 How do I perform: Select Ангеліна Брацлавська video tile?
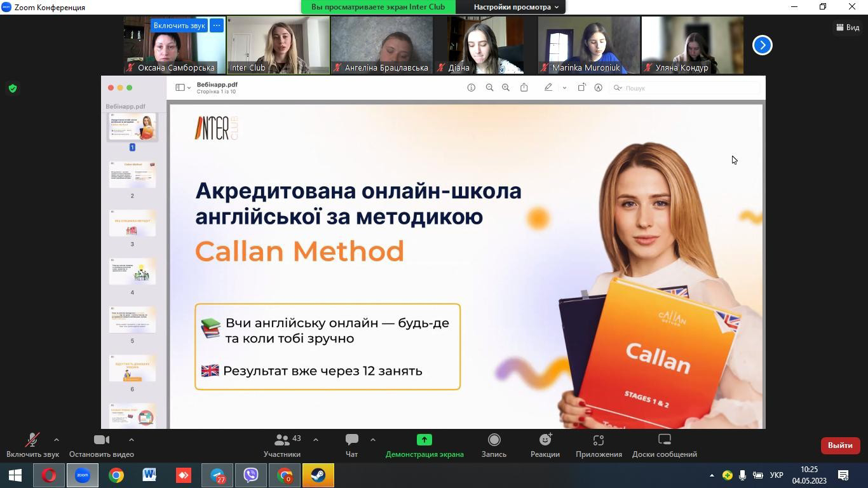382,45
